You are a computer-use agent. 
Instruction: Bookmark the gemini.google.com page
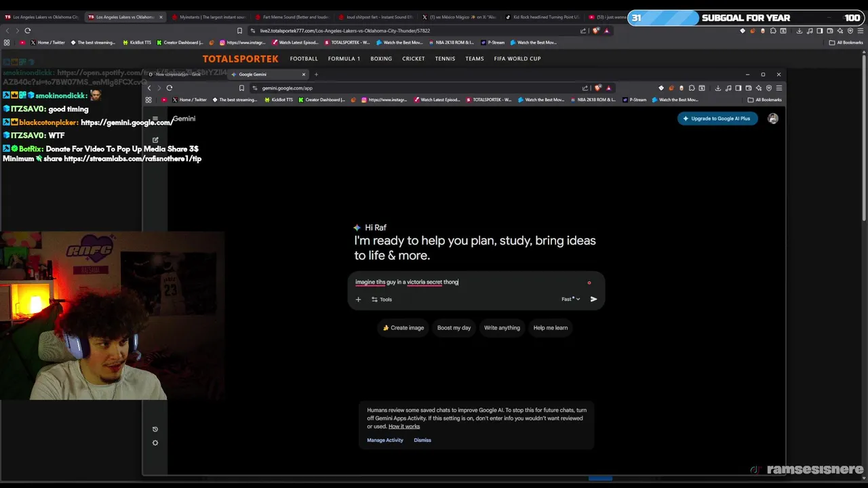click(241, 87)
